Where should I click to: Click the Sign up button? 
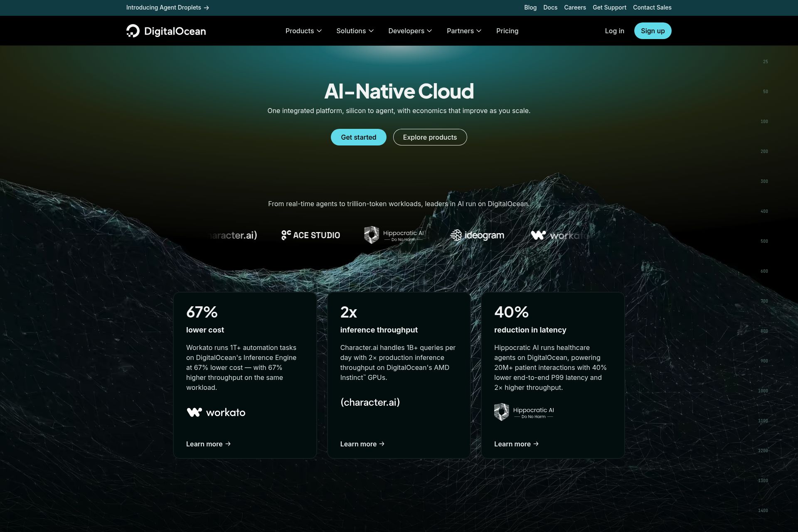click(x=653, y=31)
